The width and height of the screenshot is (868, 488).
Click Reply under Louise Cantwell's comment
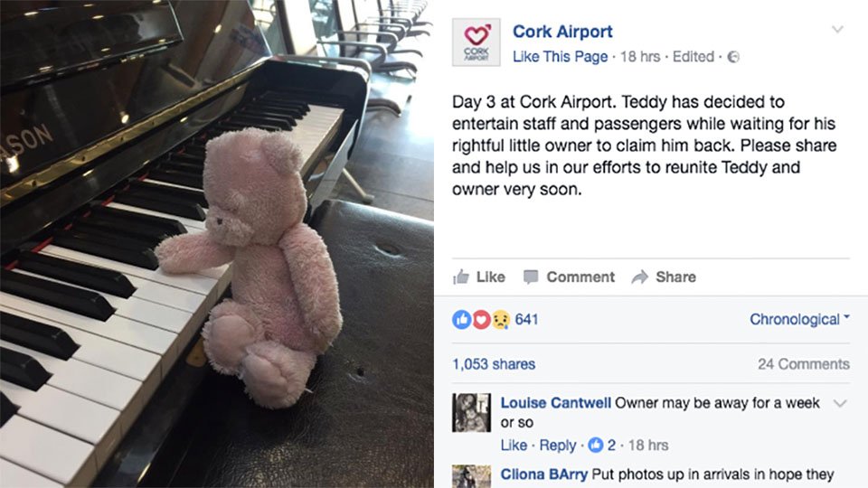(x=558, y=446)
